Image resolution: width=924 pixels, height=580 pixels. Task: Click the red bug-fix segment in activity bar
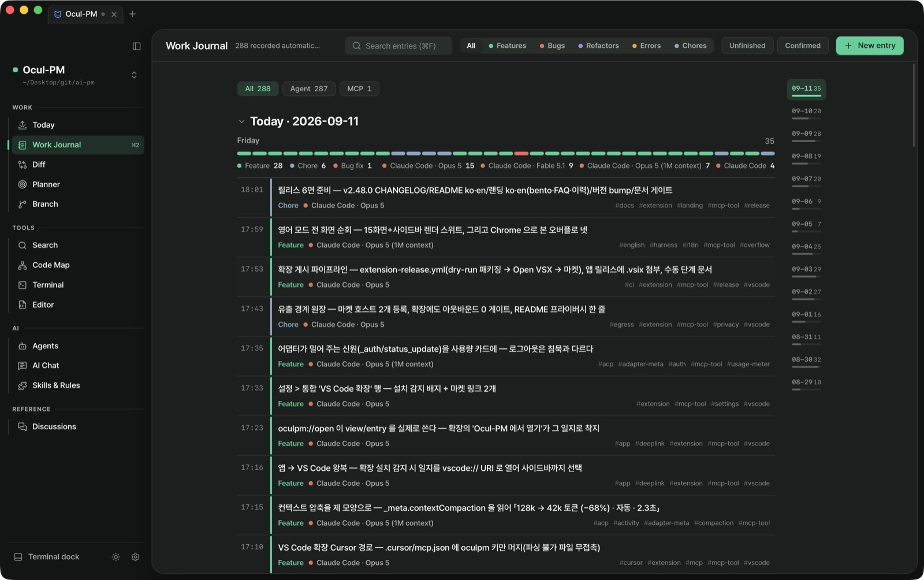[521, 154]
